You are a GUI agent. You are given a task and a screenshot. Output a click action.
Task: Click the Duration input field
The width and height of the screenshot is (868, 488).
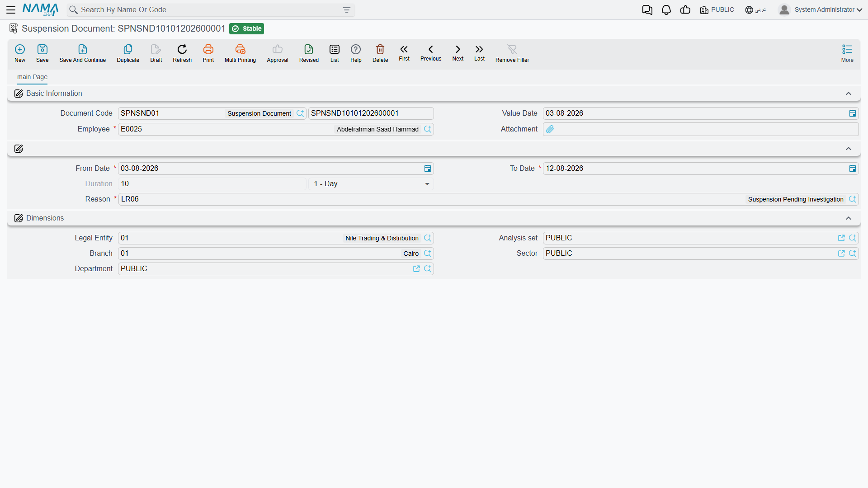212,184
